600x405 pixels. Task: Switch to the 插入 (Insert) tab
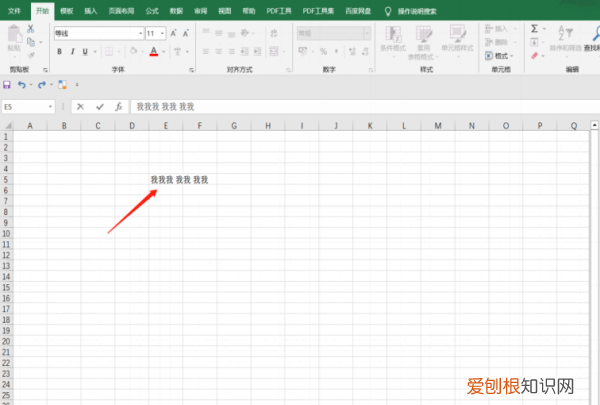pyautogui.click(x=91, y=11)
